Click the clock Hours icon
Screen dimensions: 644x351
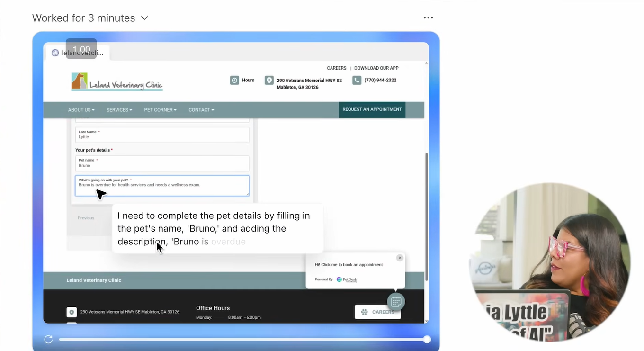coord(234,80)
